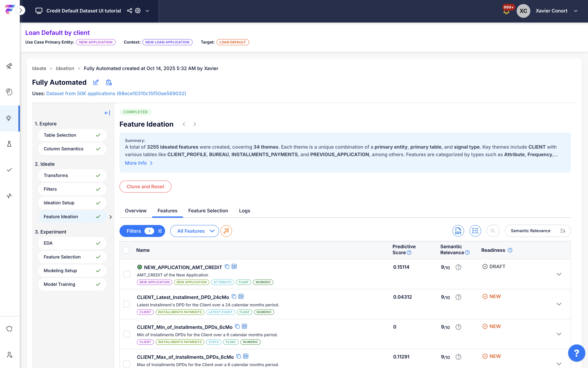Click the CSV download icon
Screen dimensions: 588x368
(x=458, y=231)
